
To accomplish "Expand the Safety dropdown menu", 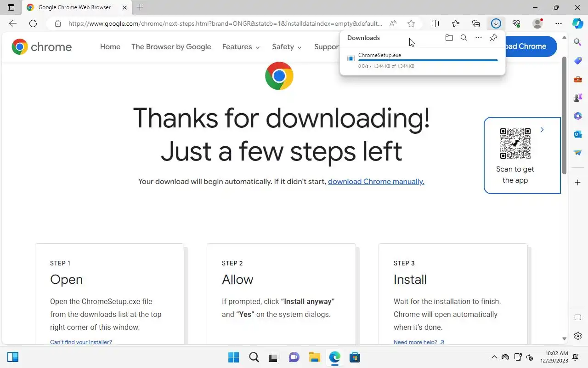I will click(x=287, y=46).
